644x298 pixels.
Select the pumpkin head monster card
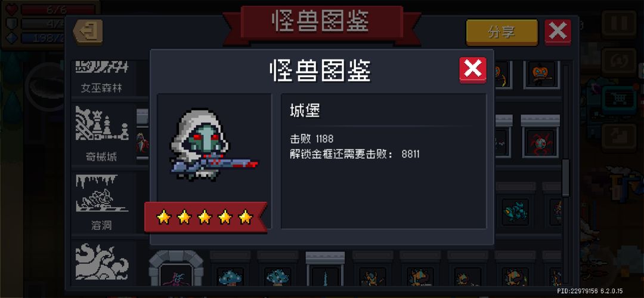pos(541,75)
